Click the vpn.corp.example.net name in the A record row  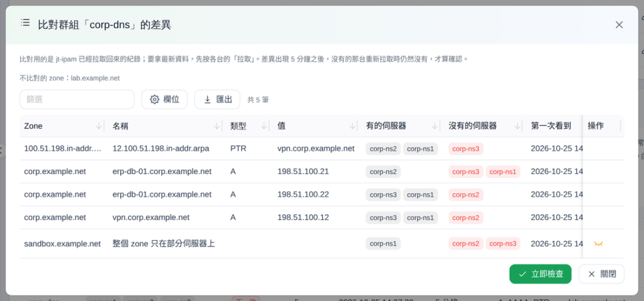tap(151, 217)
